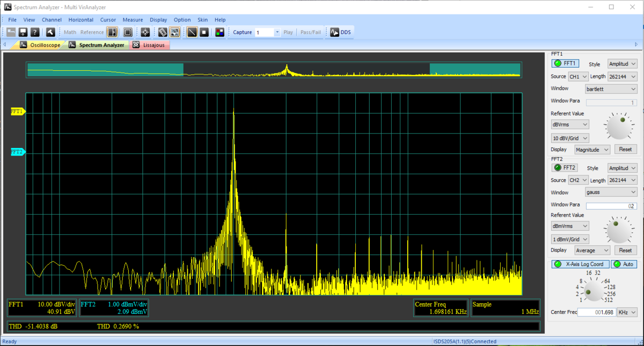Select the line draw style icon
644x346 pixels.
(192, 32)
